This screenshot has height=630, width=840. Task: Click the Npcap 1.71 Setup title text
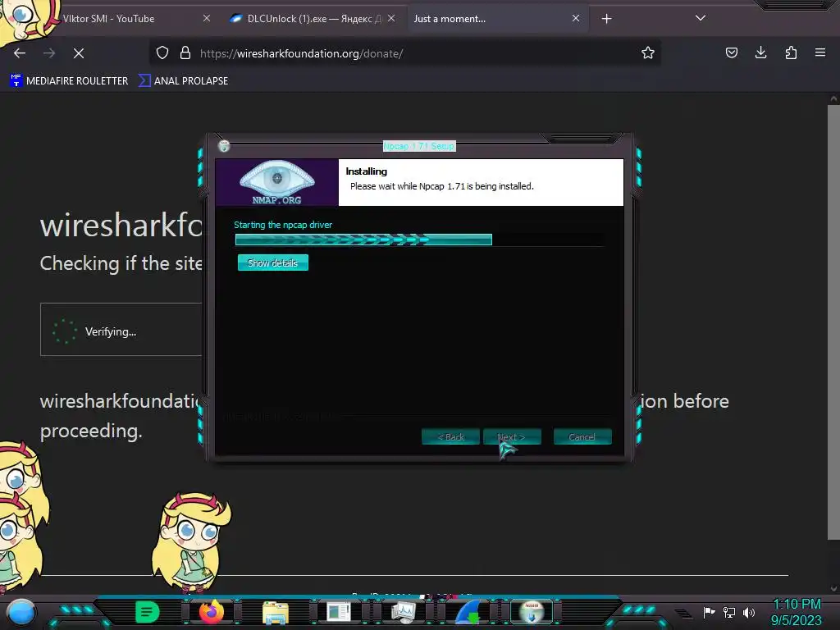(419, 146)
